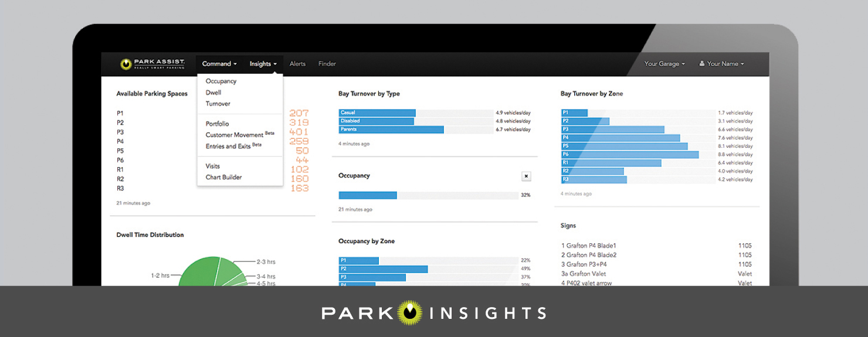868x337 pixels.
Task: Click the '2 Grafton P4 Blade2' sign row
Action: 656,255
